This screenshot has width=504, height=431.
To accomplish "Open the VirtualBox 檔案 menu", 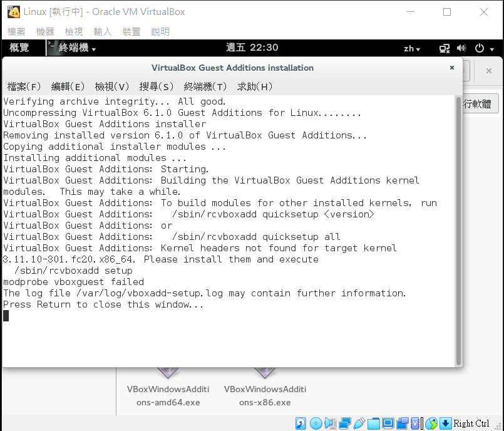I will click(x=16, y=31).
